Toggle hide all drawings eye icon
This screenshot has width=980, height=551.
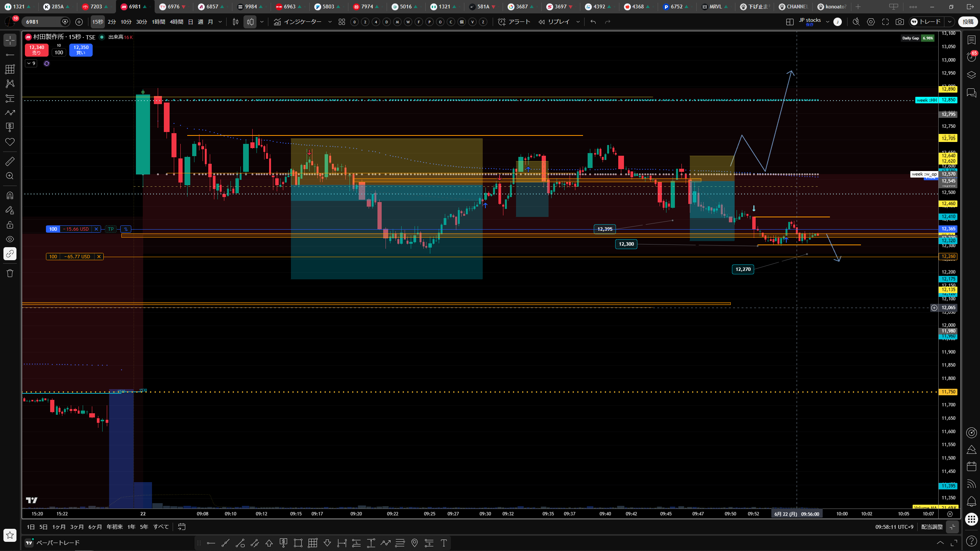click(10, 239)
